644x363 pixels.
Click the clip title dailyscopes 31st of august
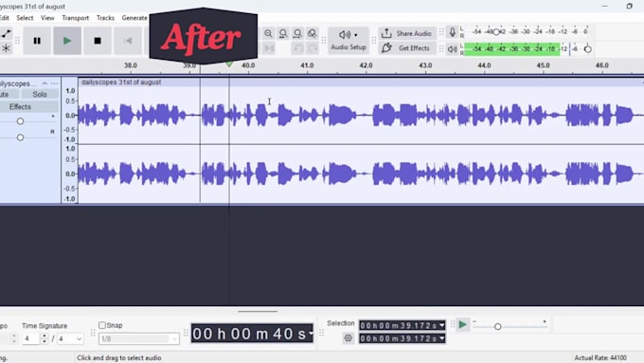[121, 82]
